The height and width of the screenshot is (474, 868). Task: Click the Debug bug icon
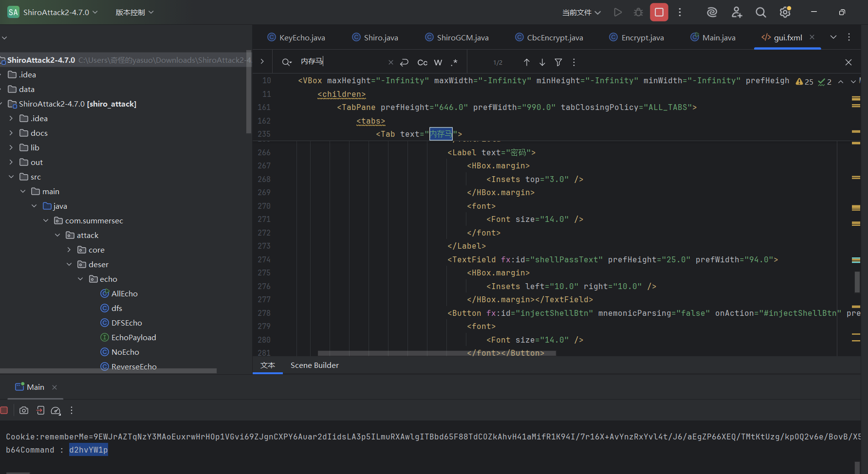click(x=638, y=13)
